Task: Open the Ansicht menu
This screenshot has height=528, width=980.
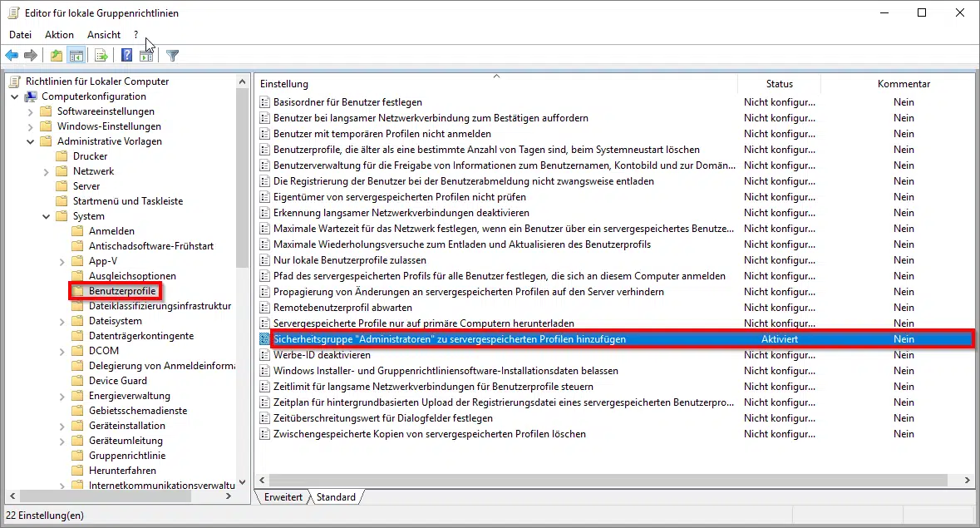Action: coord(104,35)
